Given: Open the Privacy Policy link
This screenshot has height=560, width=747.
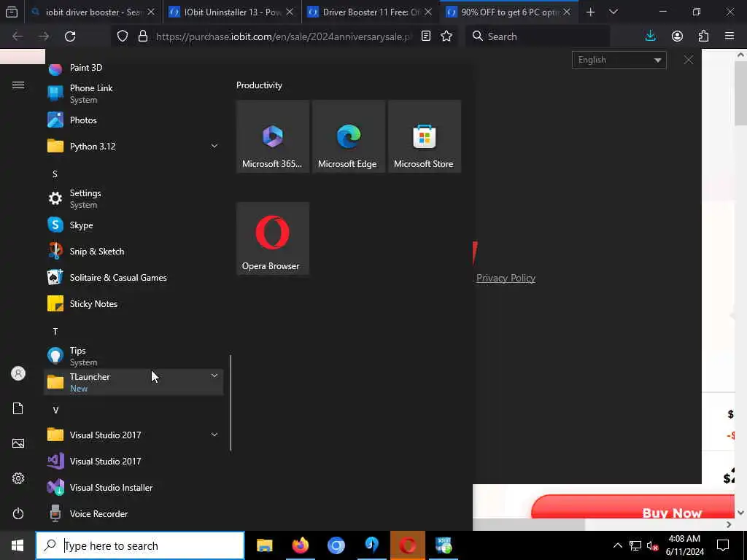Looking at the screenshot, I should [x=506, y=278].
